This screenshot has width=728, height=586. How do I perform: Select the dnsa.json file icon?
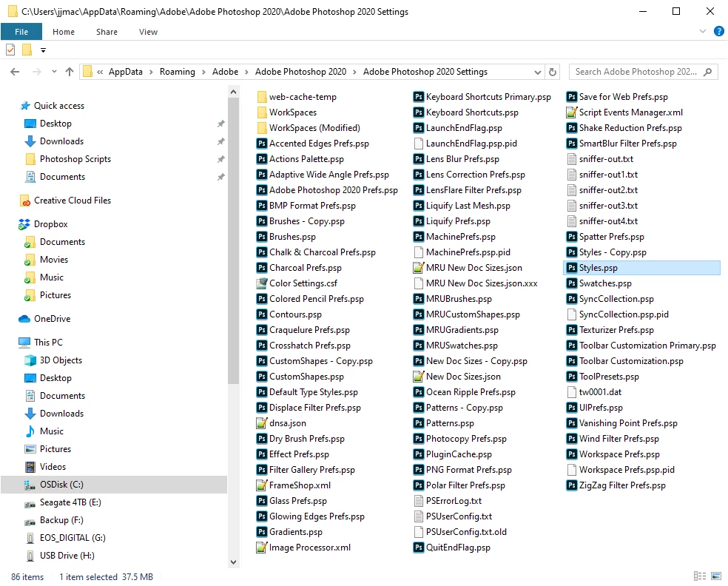tap(262, 423)
